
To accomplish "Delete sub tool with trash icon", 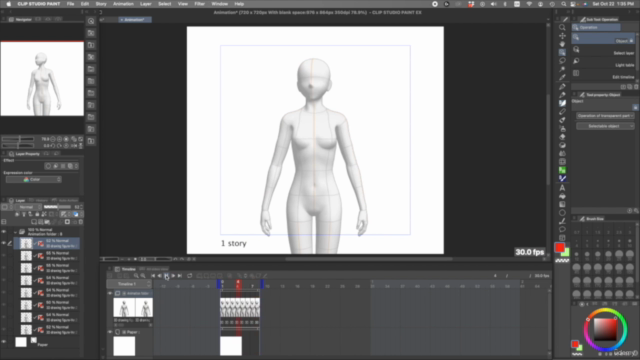I will (x=636, y=87).
